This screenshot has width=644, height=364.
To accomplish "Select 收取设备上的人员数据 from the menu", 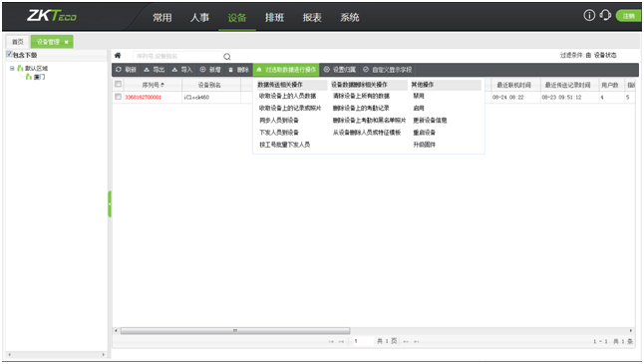I will (287, 96).
